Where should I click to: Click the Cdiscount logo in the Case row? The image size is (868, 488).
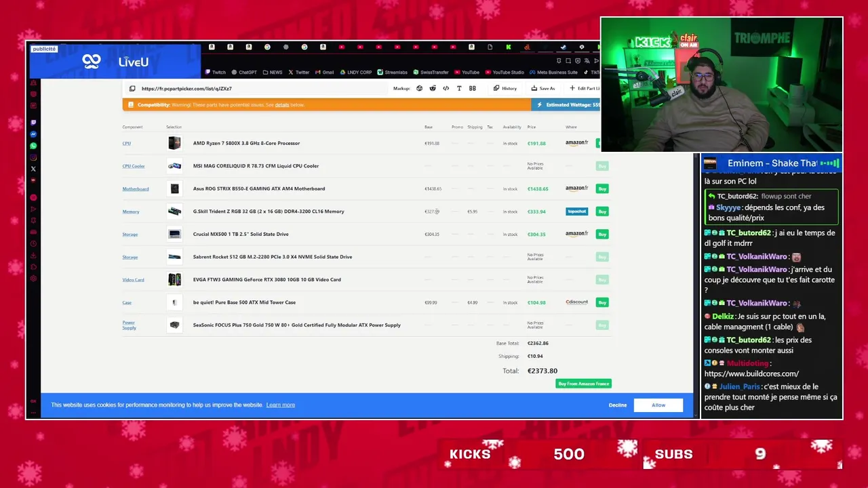pyautogui.click(x=576, y=302)
